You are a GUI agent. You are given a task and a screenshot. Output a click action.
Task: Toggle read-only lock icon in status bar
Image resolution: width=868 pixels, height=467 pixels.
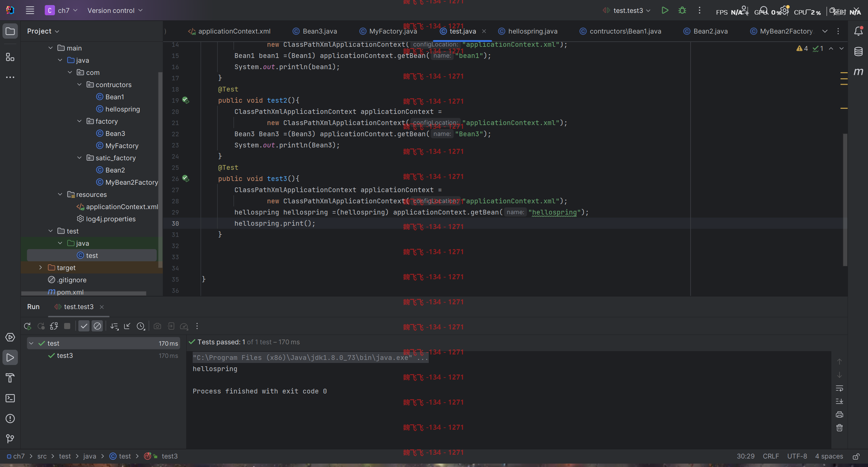(856, 456)
